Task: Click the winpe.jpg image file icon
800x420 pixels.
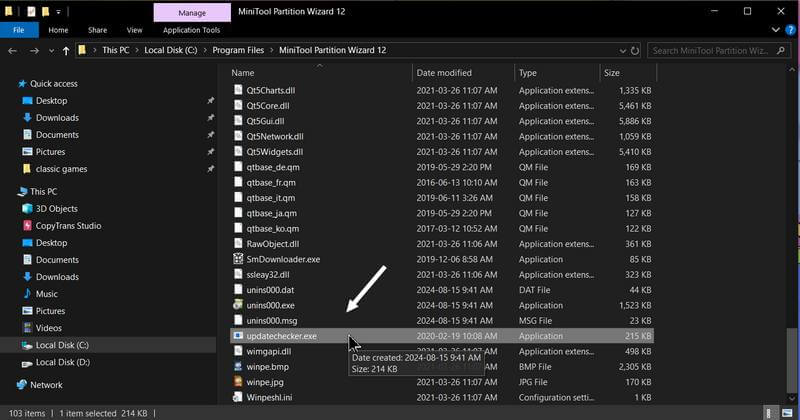Action: pos(238,381)
